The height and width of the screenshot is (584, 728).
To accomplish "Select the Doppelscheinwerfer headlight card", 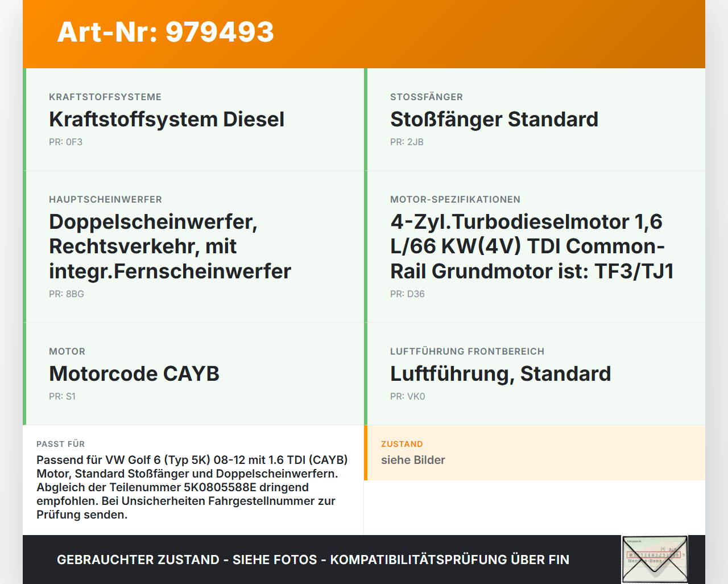I will tap(193, 246).
